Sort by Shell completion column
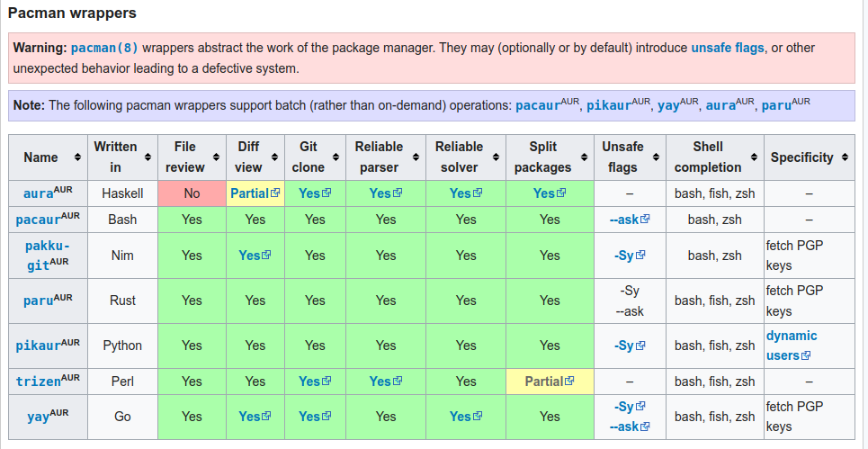This screenshot has width=868, height=449. pyautogui.click(x=754, y=157)
